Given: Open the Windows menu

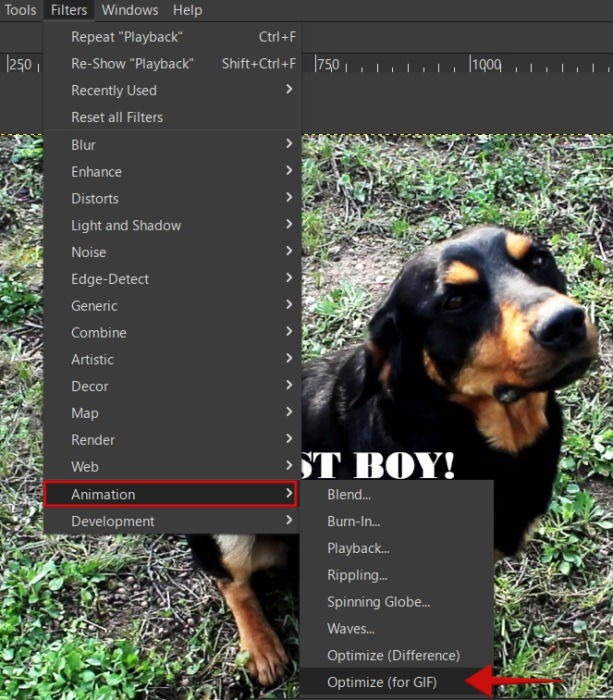Looking at the screenshot, I should coord(129,10).
